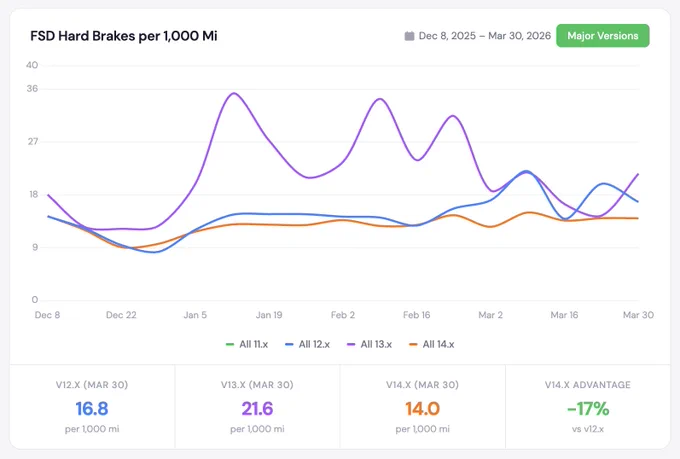Click the Mar 2 x-axis label
This screenshot has width=680, height=459.
click(490, 315)
